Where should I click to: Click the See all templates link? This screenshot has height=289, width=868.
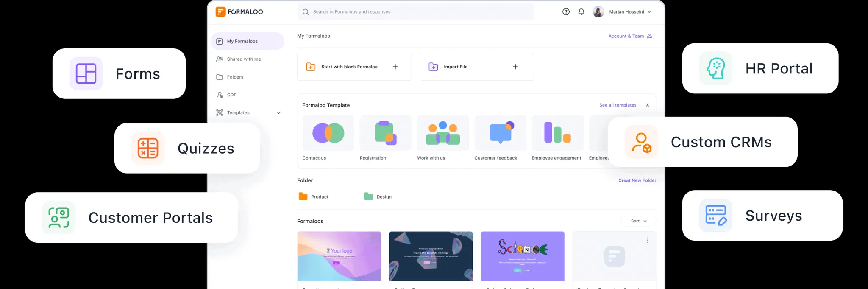tap(618, 105)
